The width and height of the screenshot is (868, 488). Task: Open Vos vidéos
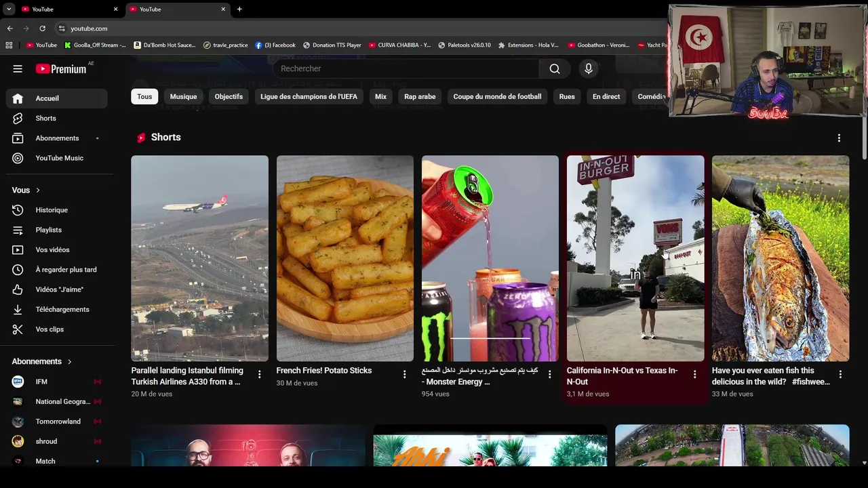point(57,249)
